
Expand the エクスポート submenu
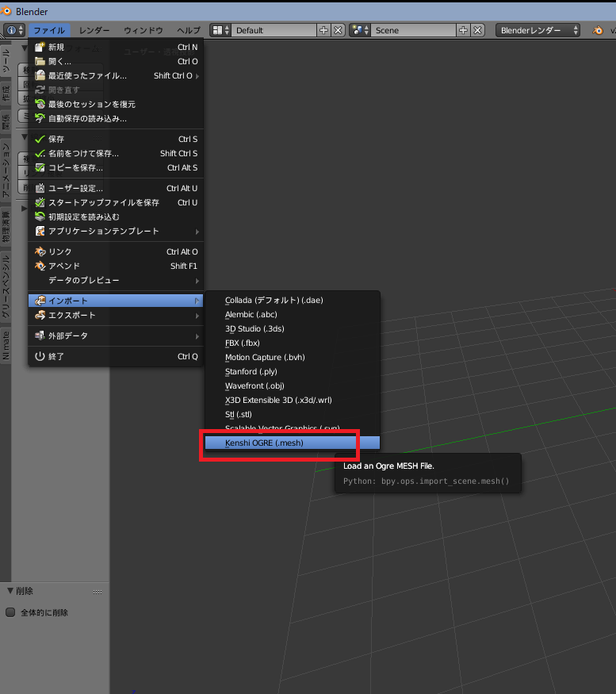pos(116,315)
